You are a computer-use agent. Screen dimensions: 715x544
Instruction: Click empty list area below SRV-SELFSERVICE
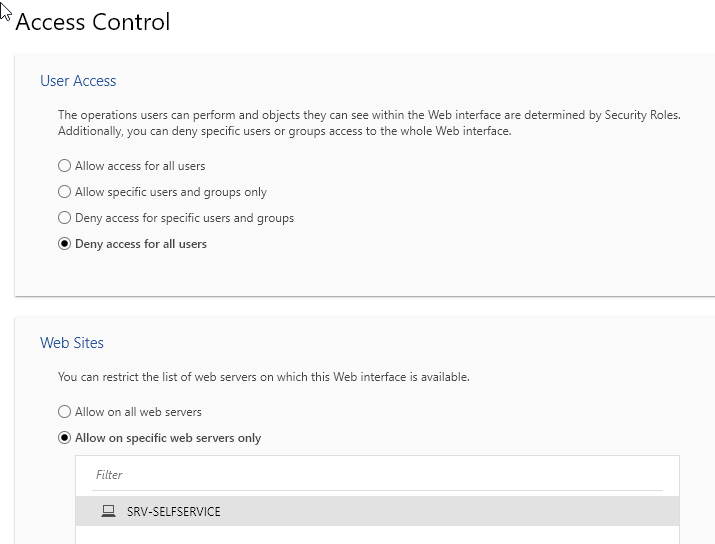tap(376, 535)
